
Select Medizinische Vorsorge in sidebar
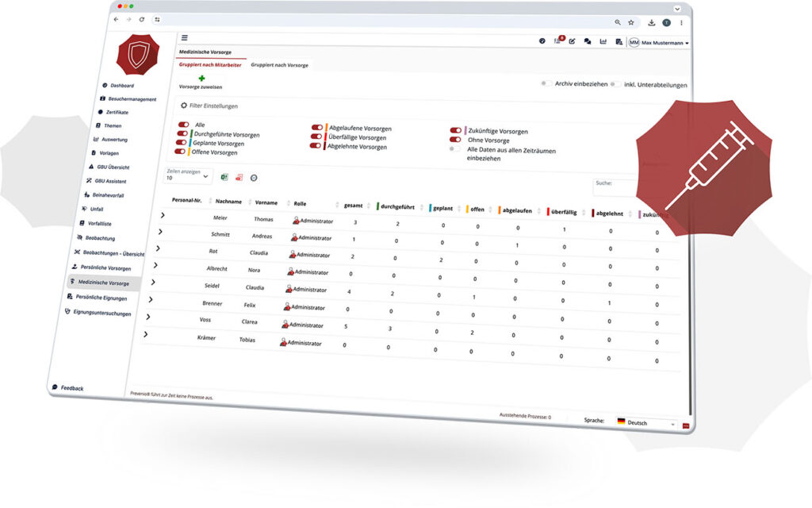click(104, 283)
